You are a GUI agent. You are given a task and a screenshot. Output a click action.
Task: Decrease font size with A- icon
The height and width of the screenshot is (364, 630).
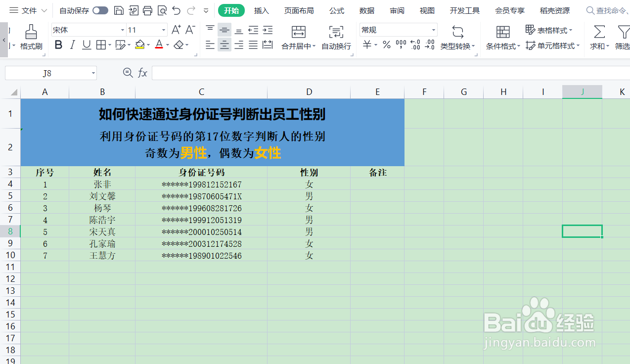pyautogui.click(x=190, y=30)
